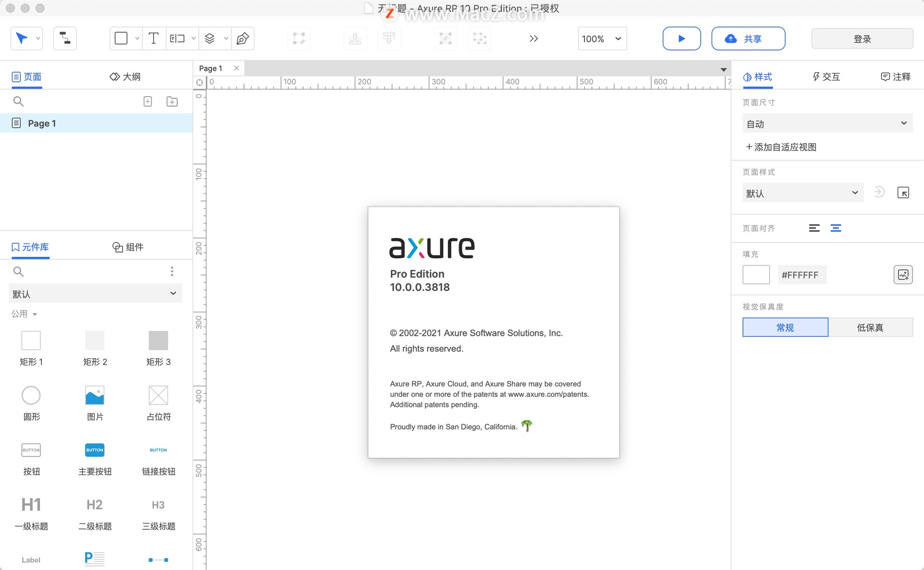Select Page 1 in pages list
The width and height of the screenshot is (924, 570).
click(x=96, y=123)
